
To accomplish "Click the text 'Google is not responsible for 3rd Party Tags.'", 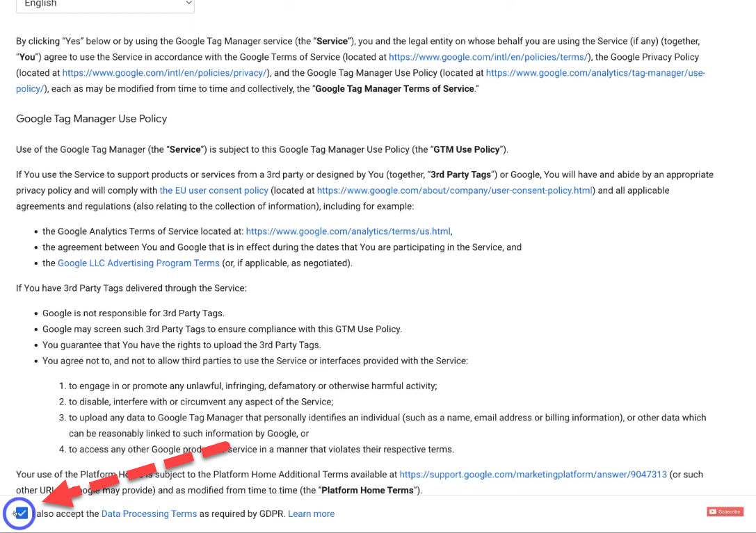I will 134,313.
